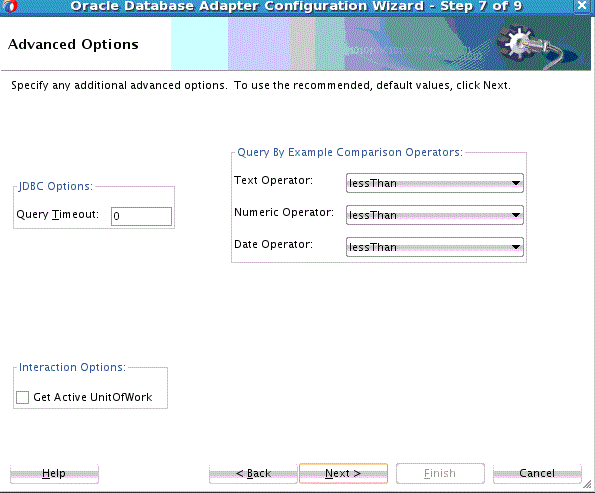Open wizard Help

pos(54,473)
